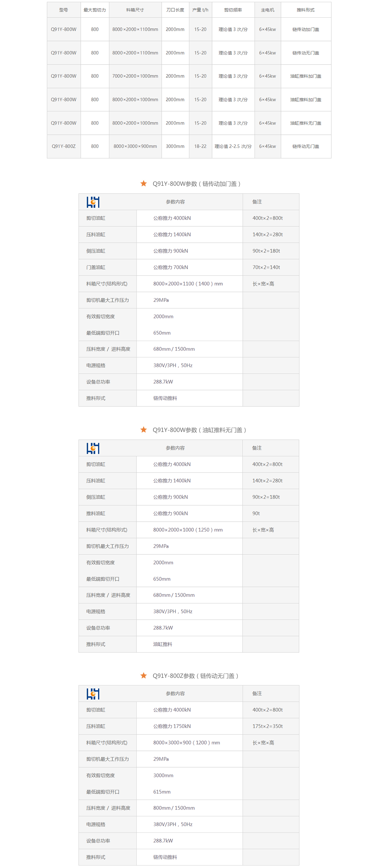Click the star icon beside 链传动加门盖 heading
Image resolution: width=378 pixels, height=868 pixels.
(144, 184)
